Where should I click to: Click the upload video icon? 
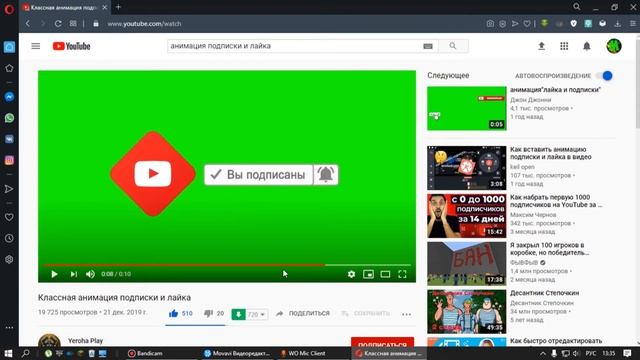tap(542, 46)
